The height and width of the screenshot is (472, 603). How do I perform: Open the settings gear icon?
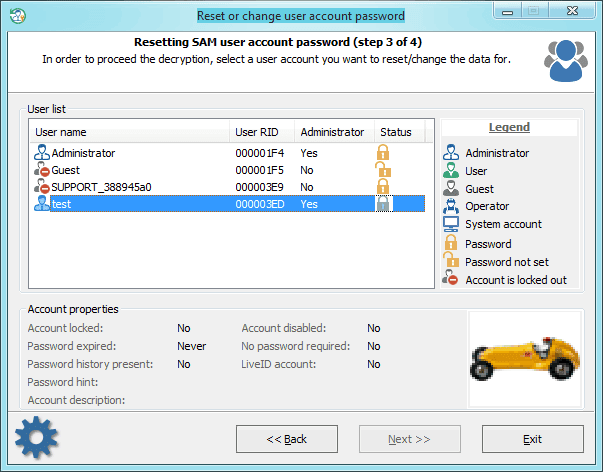pyautogui.click(x=36, y=437)
